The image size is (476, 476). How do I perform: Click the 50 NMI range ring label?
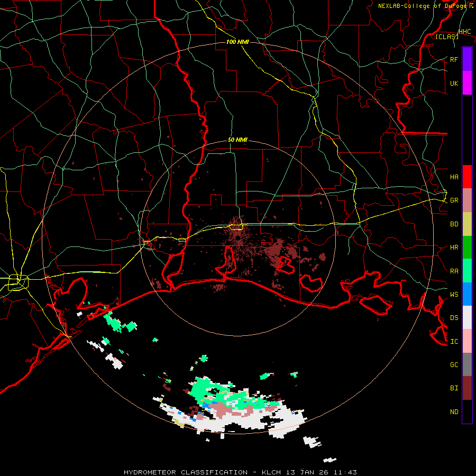[237, 140]
